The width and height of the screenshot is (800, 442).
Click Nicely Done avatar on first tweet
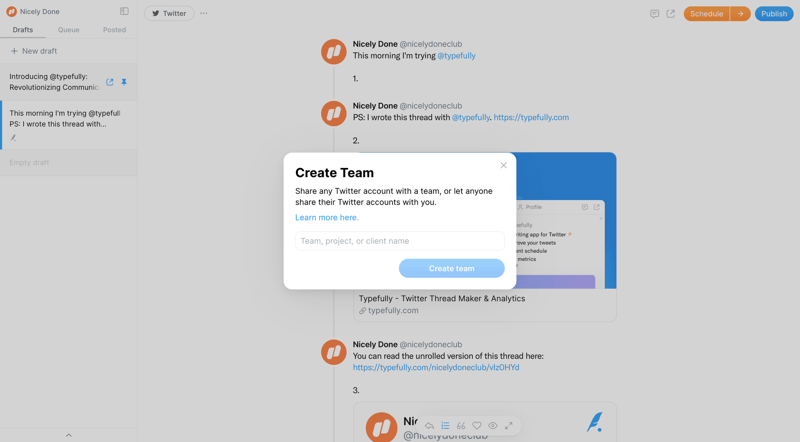[x=334, y=52]
